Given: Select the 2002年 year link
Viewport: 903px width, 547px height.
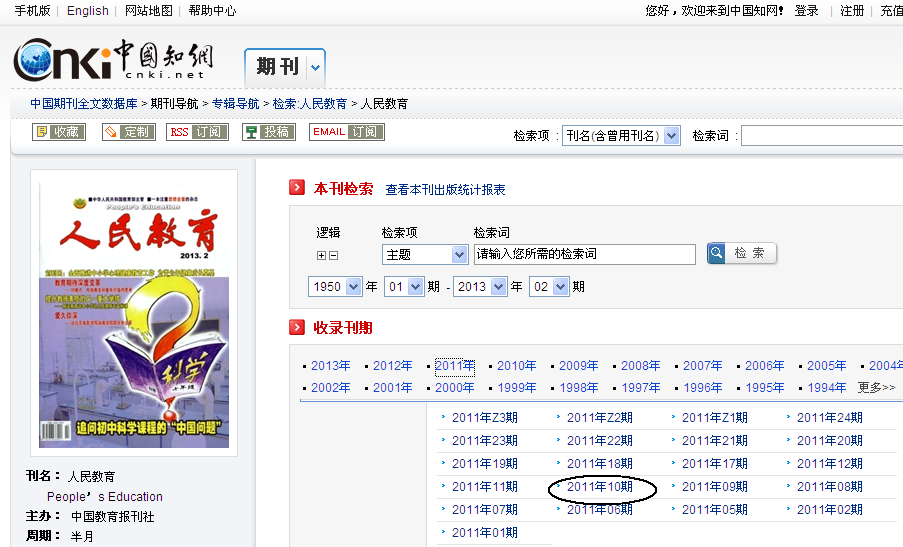Looking at the screenshot, I should tap(331, 388).
